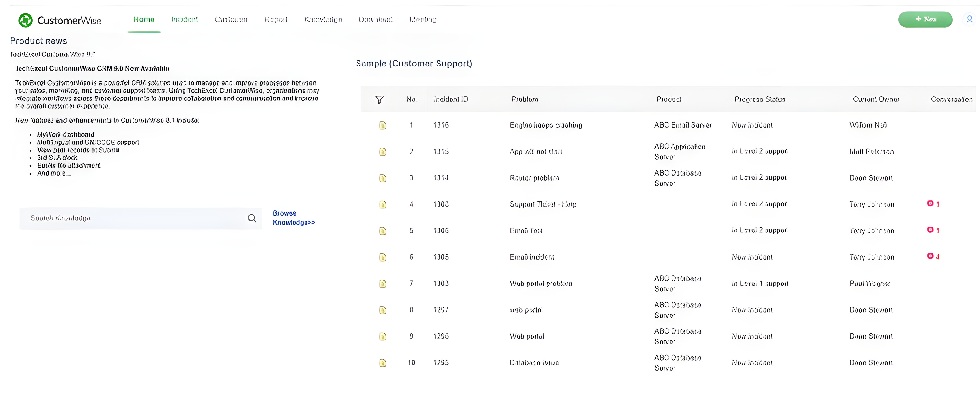Open conversation icon for Support Ticket - Help

tap(931, 203)
